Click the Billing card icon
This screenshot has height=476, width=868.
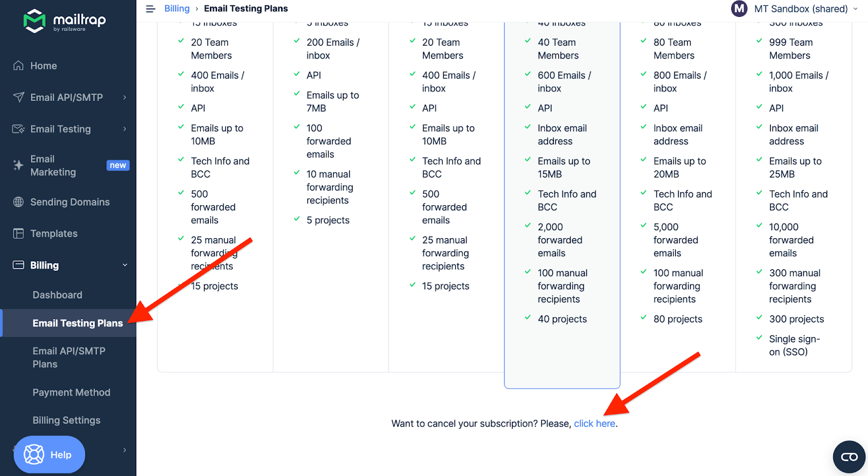(x=18, y=265)
